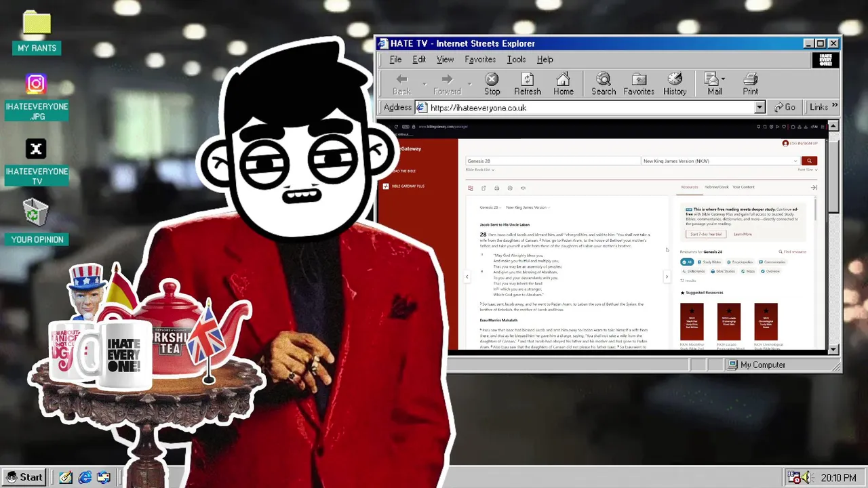Open the File menu
This screenshot has height=488, width=868.
[x=395, y=60]
